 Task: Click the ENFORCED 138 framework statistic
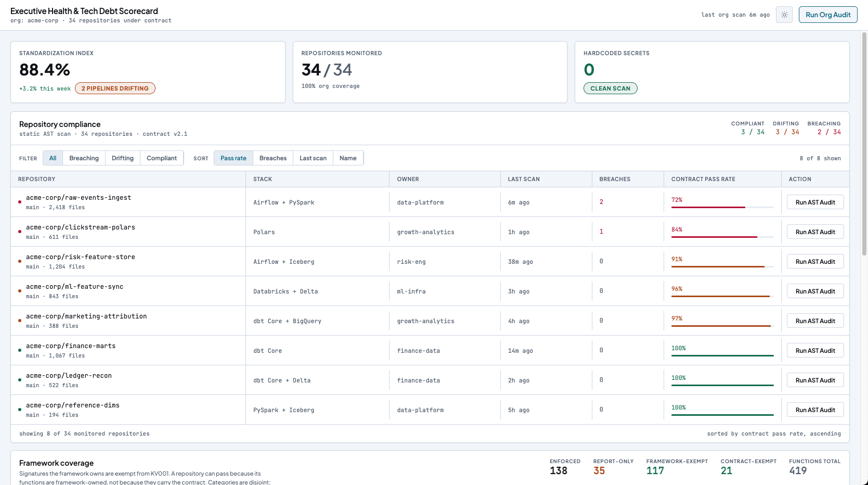(x=565, y=467)
